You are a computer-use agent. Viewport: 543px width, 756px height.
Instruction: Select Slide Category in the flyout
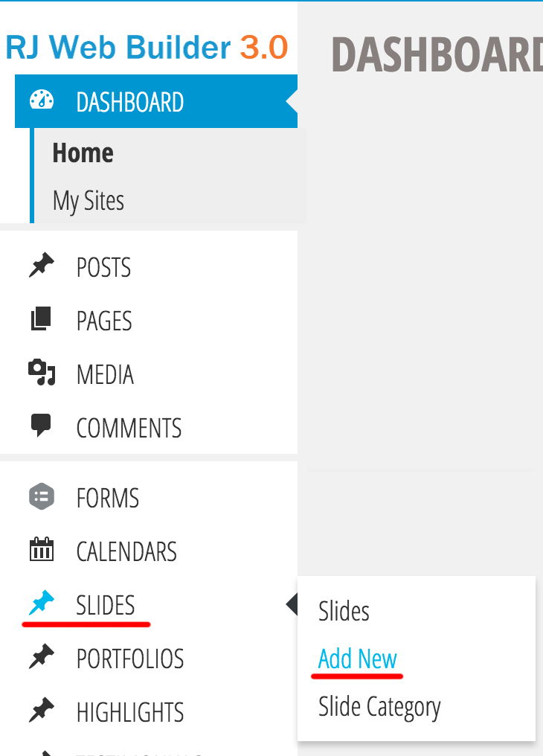click(x=379, y=707)
